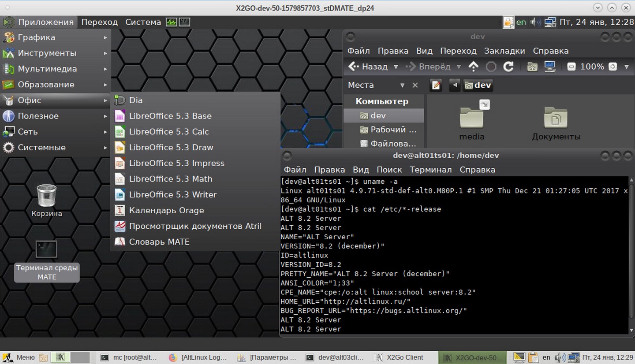Launch Dia from the Office submenu
Image resolution: width=635 pixels, height=364 pixels.
(x=195, y=100)
